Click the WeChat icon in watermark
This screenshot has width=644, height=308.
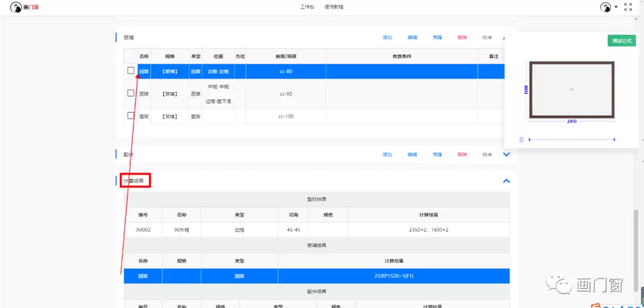click(x=563, y=285)
